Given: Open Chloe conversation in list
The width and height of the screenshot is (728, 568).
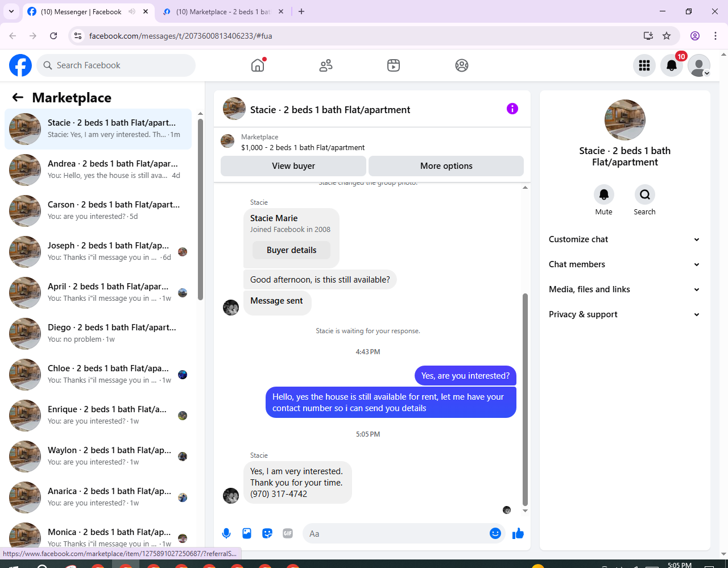Looking at the screenshot, I should pyautogui.click(x=98, y=375).
